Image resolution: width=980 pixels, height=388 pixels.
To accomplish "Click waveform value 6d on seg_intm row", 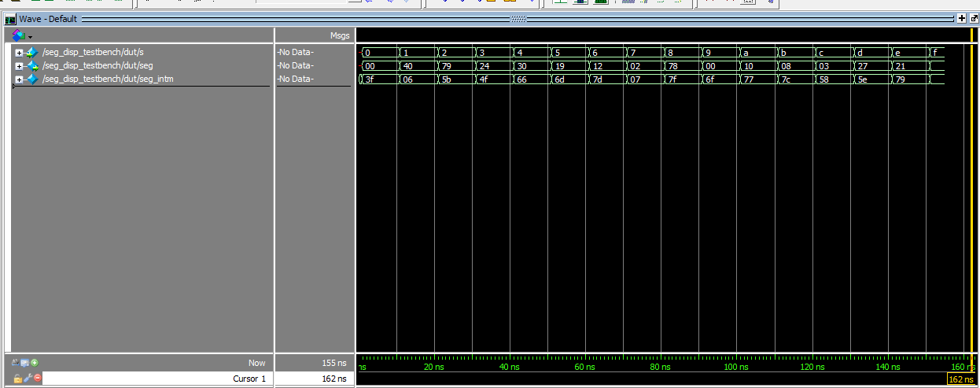I will click(559, 79).
